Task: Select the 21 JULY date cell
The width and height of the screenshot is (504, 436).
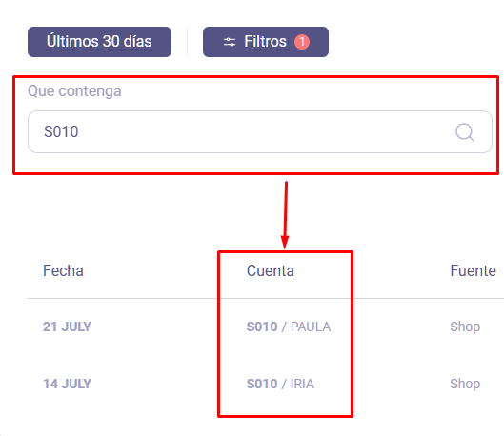Action: click(x=68, y=327)
